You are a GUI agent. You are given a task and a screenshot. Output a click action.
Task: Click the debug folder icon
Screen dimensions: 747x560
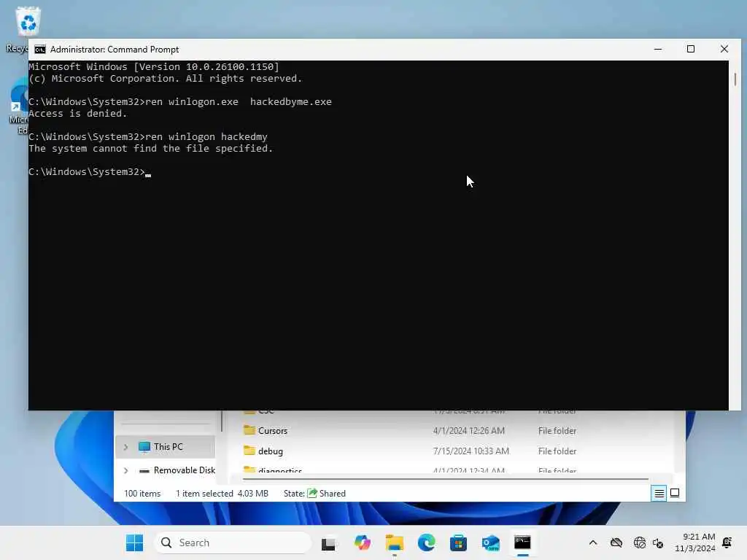[x=249, y=451]
